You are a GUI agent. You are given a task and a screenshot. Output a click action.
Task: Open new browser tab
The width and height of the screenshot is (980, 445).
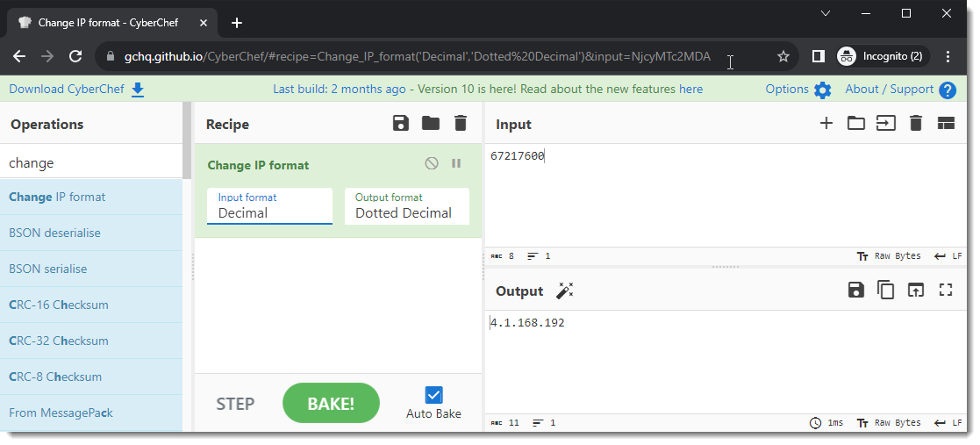(236, 23)
